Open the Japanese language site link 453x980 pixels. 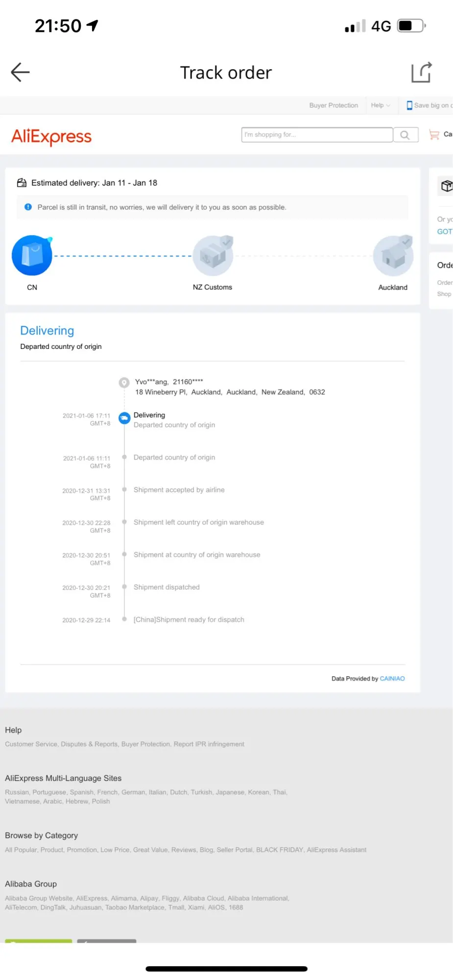pos(230,792)
